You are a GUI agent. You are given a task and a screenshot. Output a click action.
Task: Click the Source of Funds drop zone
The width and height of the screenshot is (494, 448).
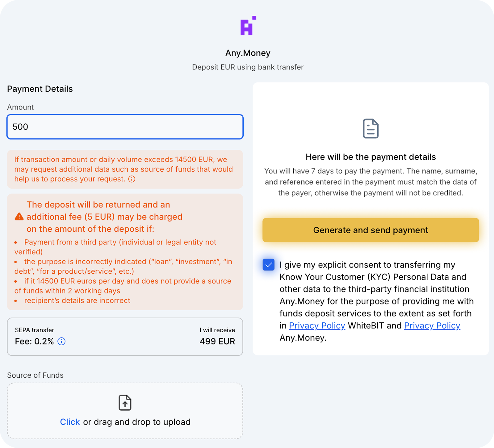pyautogui.click(x=125, y=411)
